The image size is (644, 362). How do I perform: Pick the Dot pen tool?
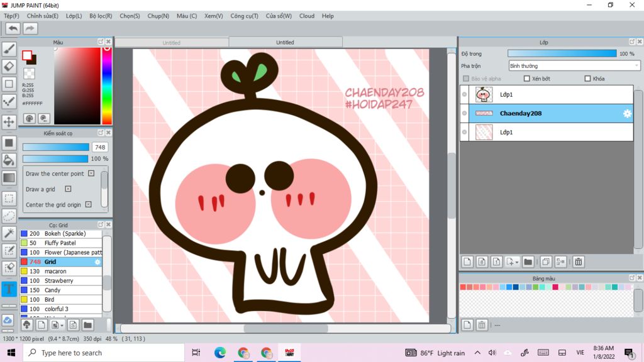coord(9,101)
